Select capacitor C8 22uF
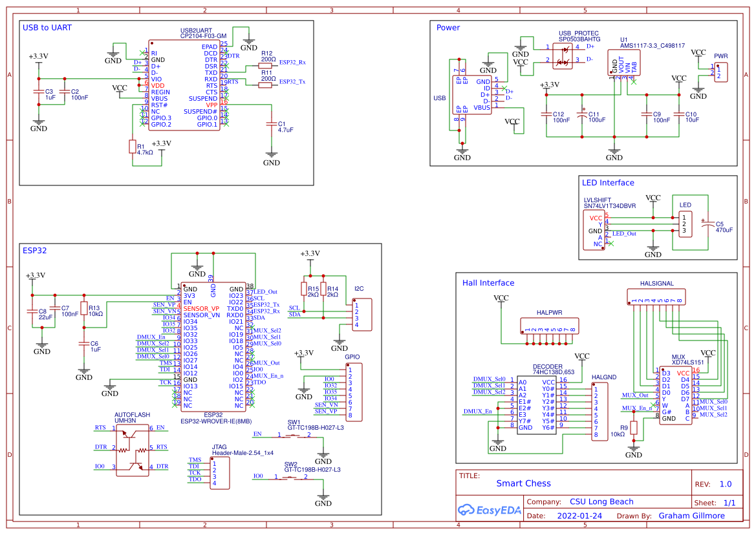 pyautogui.click(x=32, y=311)
